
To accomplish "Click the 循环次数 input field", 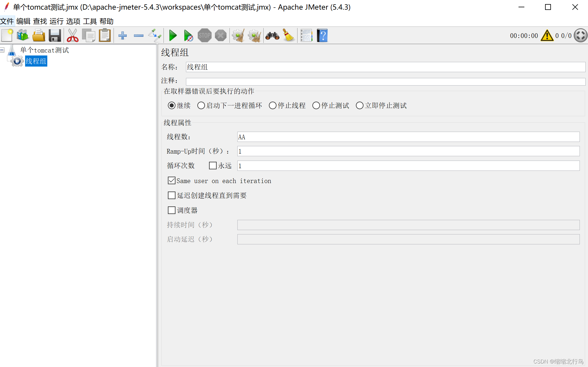I will click(x=408, y=166).
